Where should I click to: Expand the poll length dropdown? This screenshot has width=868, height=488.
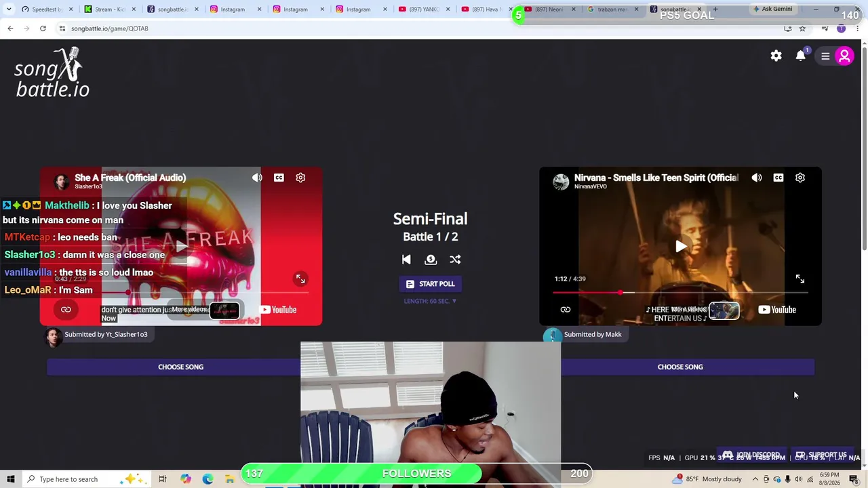click(431, 301)
